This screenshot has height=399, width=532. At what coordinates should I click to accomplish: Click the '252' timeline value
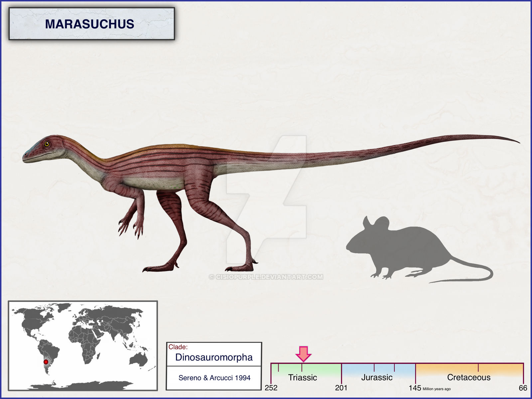(x=271, y=388)
